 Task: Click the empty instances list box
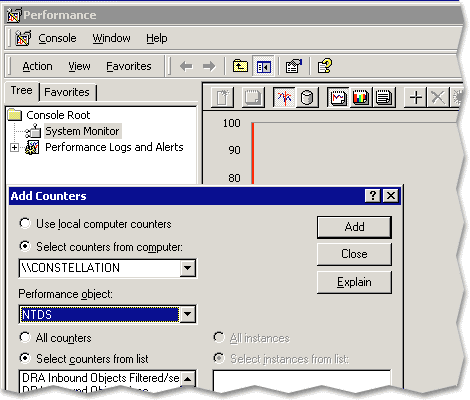coord(302,380)
